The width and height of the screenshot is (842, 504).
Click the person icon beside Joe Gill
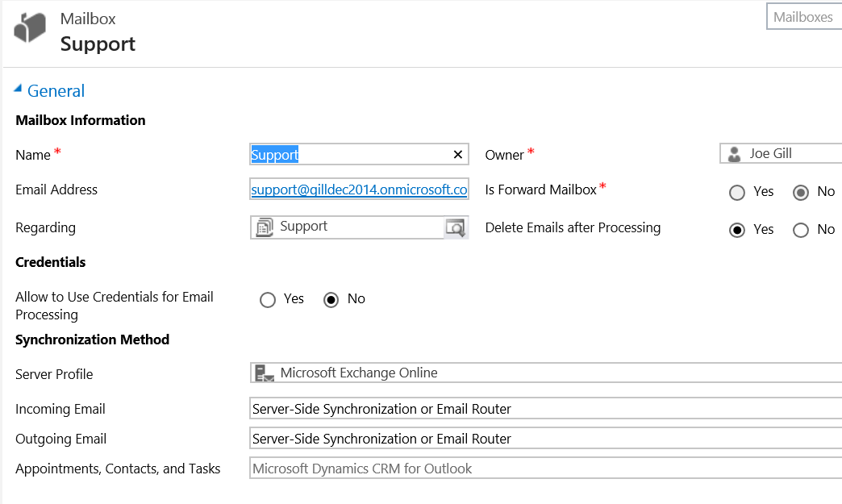click(x=734, y=152)
